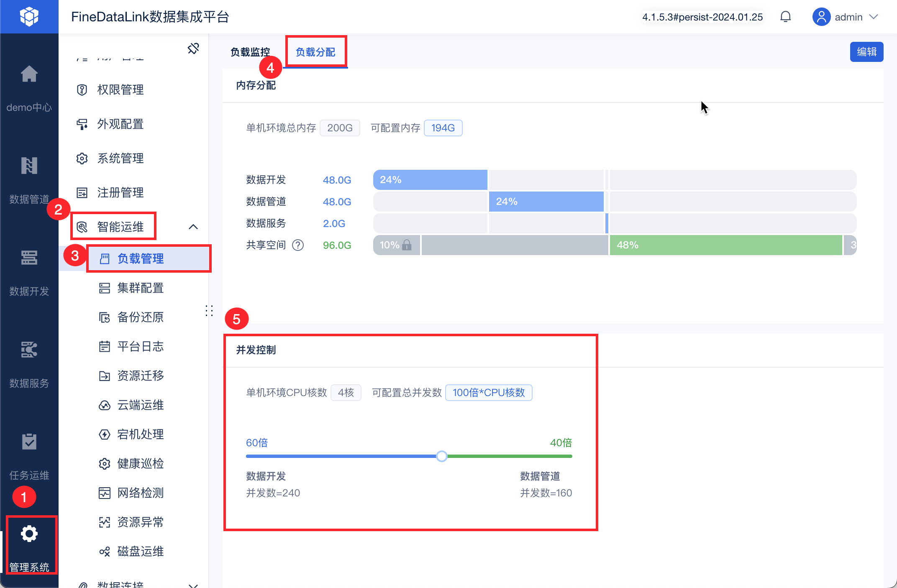Click the version 4.1.5.3#persist-2024.01.25 text
Viewport: 897px width, 588px height.
coord(702,17)
